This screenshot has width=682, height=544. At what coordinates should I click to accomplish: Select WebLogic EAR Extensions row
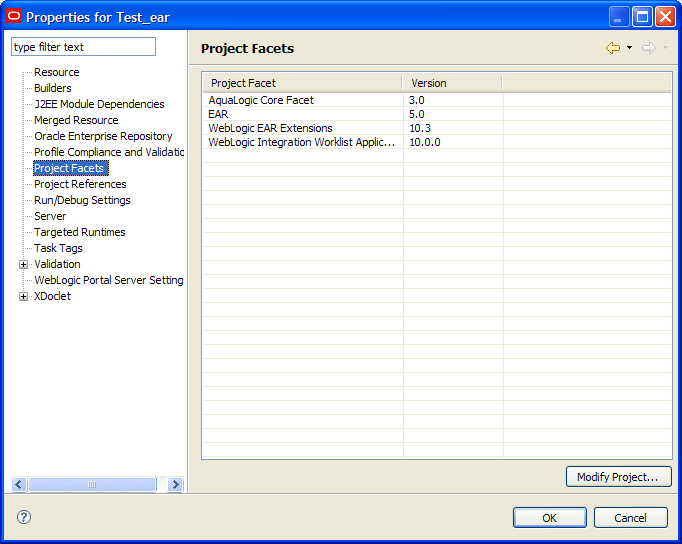click(x=437, y=128)
